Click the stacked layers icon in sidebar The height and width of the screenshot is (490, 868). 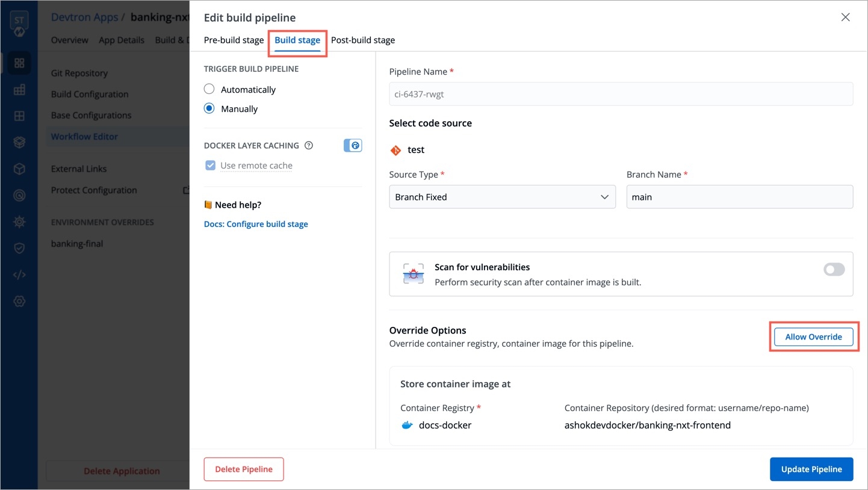point(19,142)
